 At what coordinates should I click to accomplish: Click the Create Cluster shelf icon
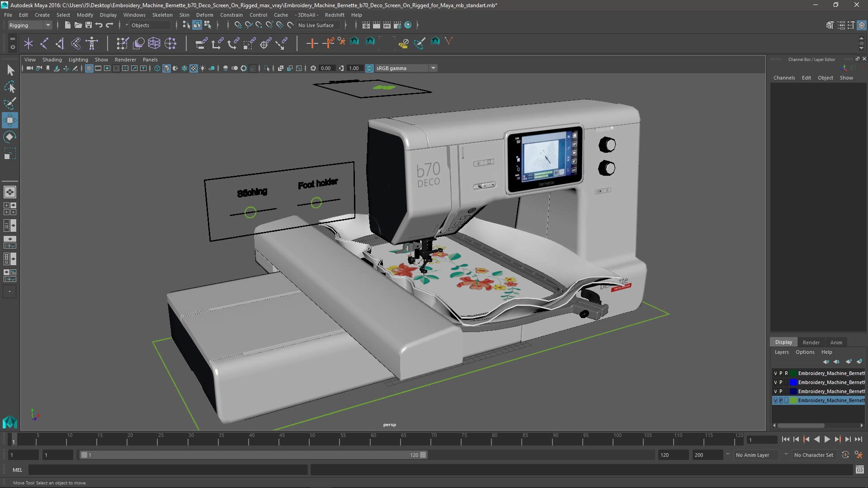tap(170, 43)
